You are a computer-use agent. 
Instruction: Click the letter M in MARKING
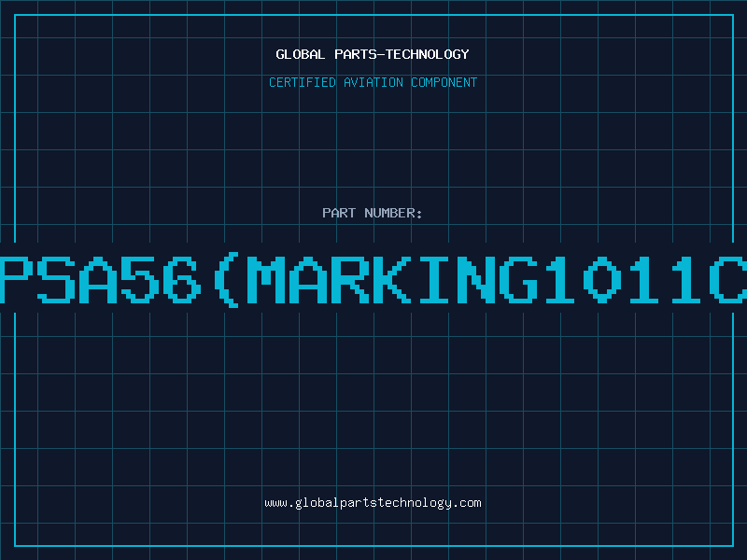266,279
